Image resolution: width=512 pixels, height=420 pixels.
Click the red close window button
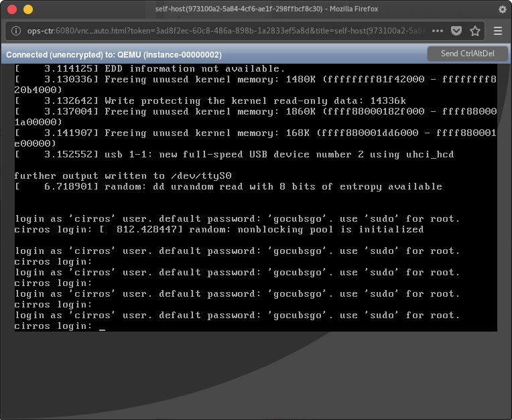(12, 9)
